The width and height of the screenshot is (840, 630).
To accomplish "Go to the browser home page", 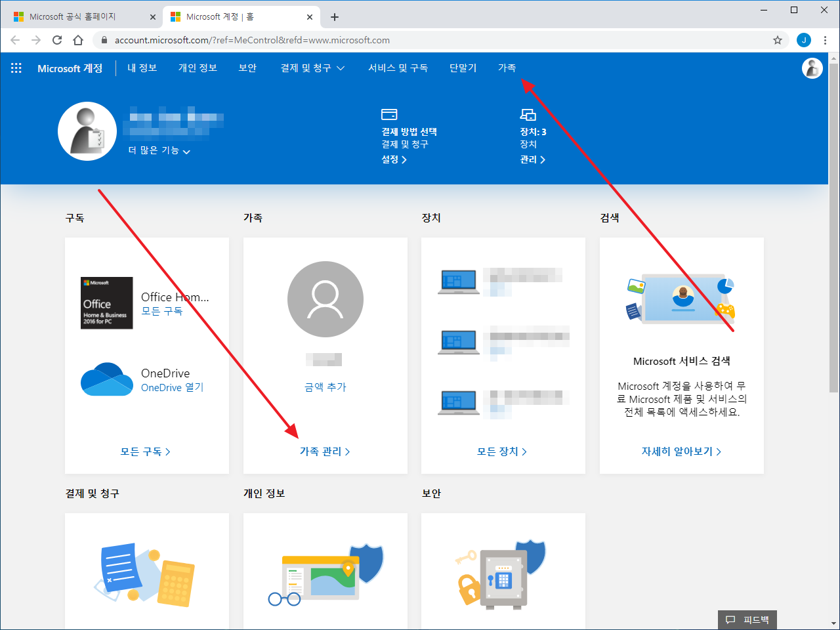I will pos(78,40).
